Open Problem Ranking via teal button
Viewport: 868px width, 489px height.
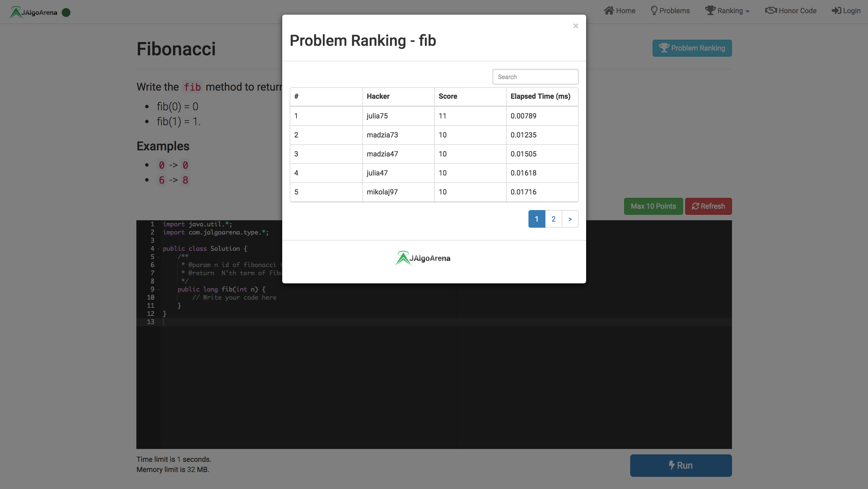[x=692, y=48]
